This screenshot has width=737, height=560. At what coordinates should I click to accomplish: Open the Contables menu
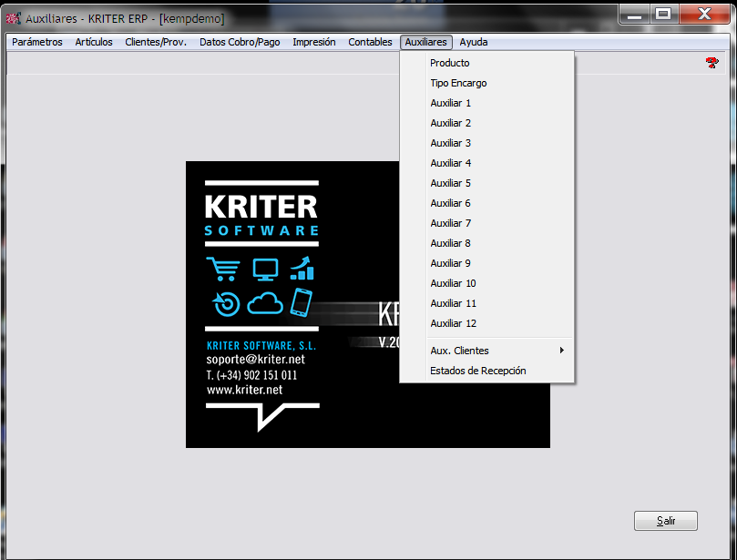coord(370,42)
